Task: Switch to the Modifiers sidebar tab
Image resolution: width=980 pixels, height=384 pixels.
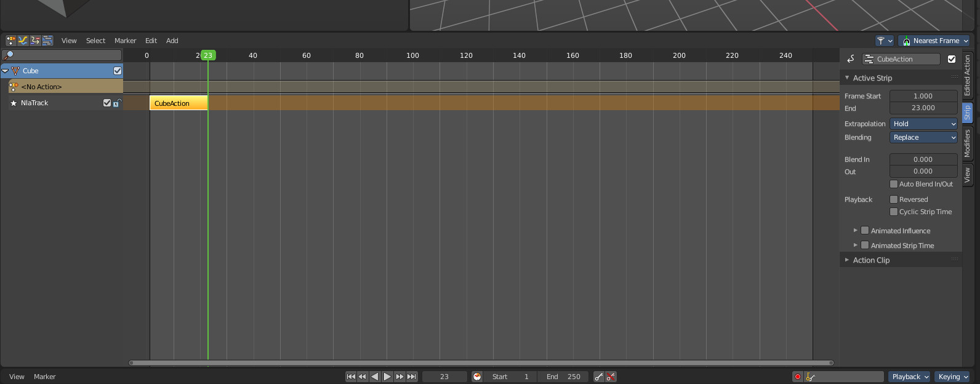Action: point(967,143)
